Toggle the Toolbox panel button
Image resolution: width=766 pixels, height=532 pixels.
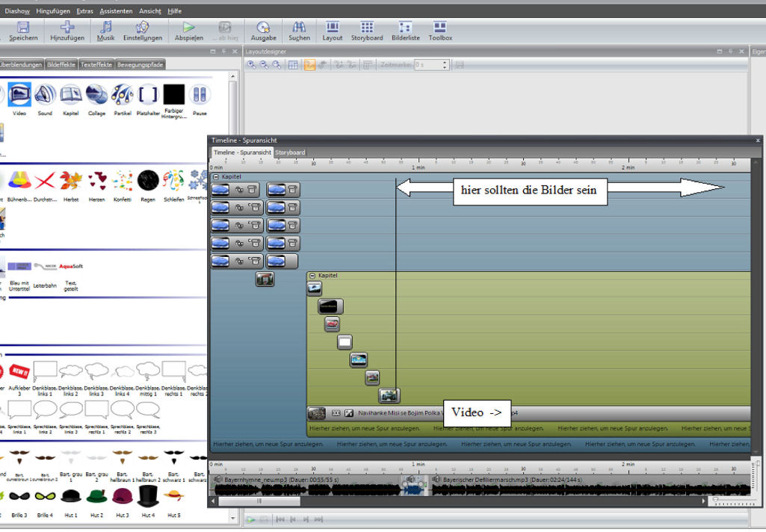coord(440,31)
